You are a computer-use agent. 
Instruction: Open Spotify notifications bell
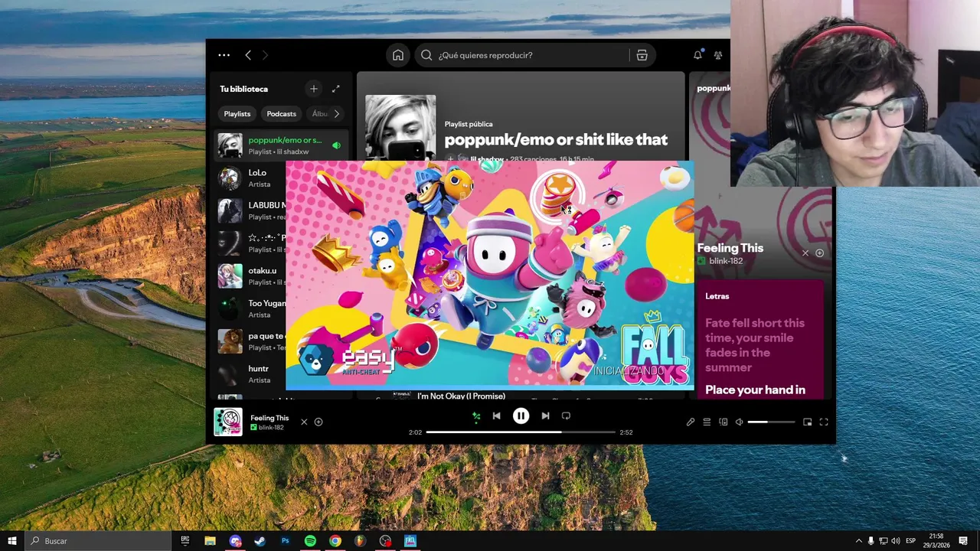[x=697, y=55]
